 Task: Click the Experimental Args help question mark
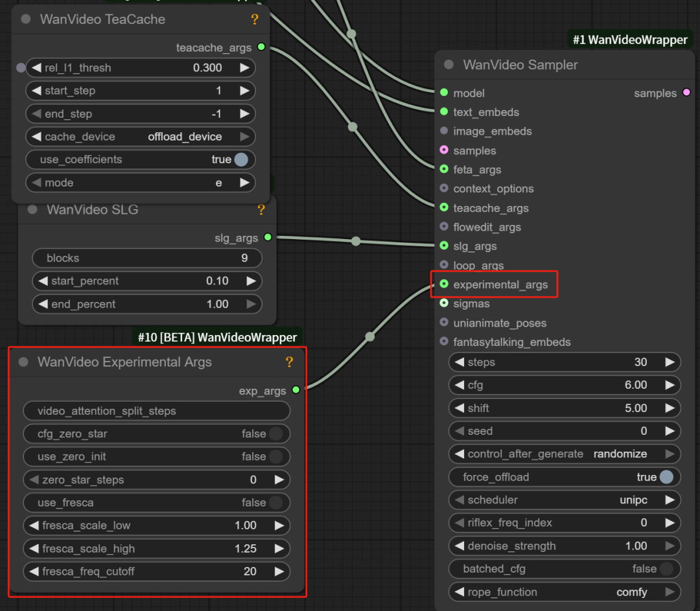pos(289,362)
